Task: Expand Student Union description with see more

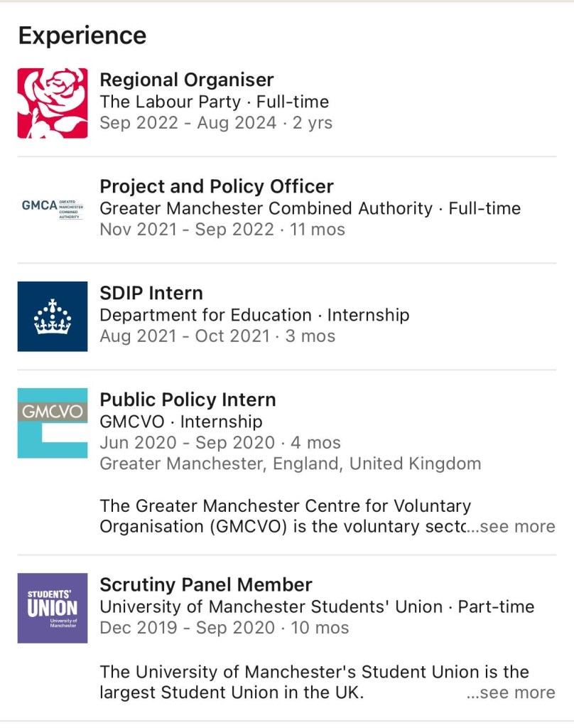Action: click(511, 693)
